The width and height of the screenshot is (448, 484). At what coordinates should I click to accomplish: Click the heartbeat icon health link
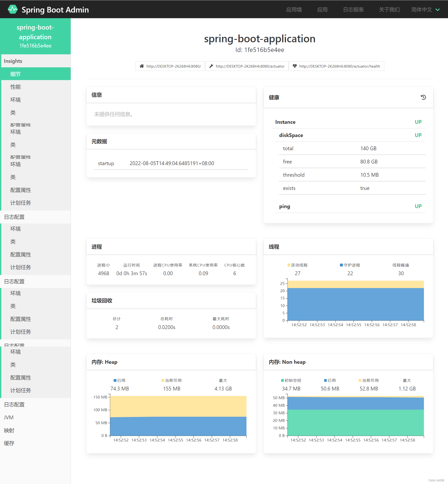click(x=336, y=66)
